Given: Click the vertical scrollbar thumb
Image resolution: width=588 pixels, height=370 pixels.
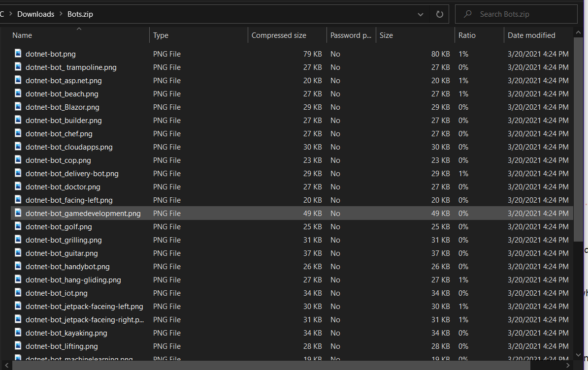Looking at the screenshot, I should (x=578, y=139).
